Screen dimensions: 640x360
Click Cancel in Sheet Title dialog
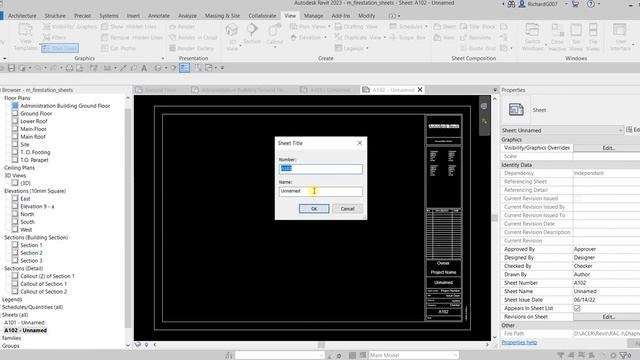(347, 209)
